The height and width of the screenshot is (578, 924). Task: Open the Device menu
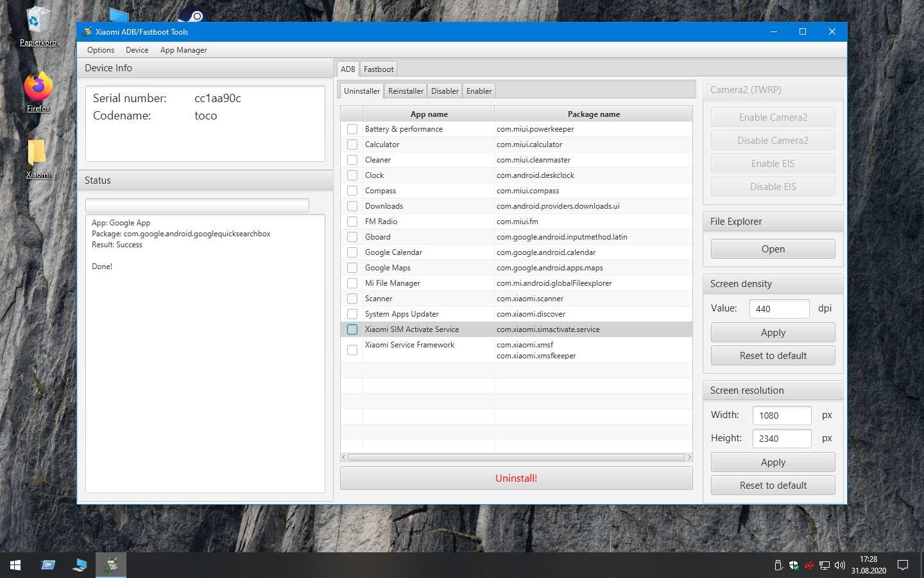click(137, 50)
